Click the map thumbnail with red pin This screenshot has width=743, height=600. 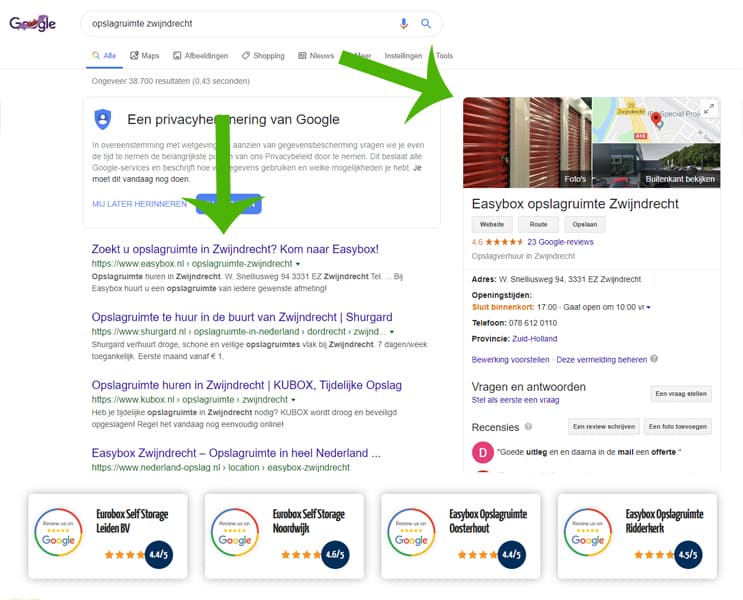click(x=656, y=119)
